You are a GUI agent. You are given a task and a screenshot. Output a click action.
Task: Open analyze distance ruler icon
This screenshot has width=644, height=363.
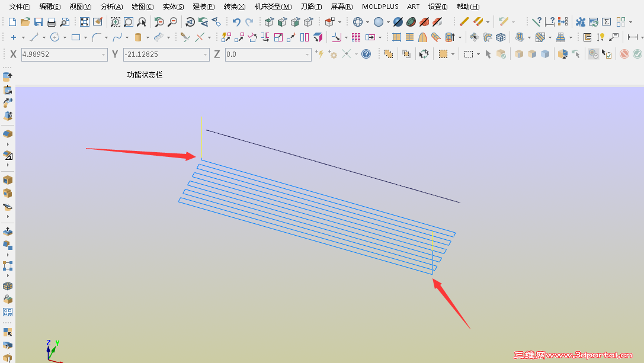click(550, 22)
